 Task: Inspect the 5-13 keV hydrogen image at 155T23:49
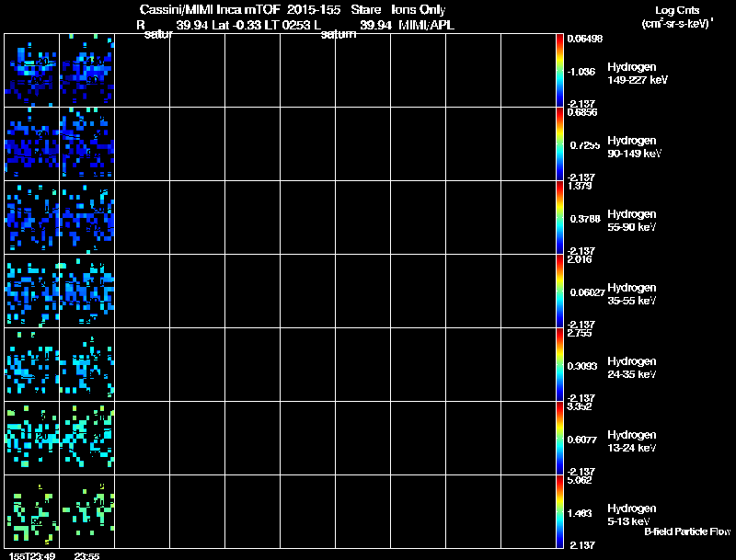coord(32,511)
